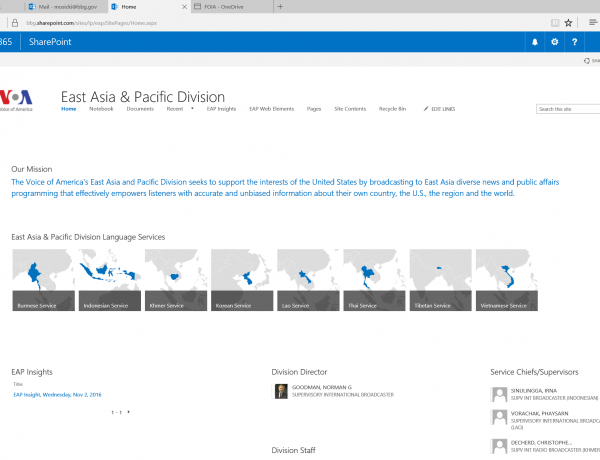The height and width of the screenshot is (460, 600).
Task: Click the Division Staff heading
Action: (x=293, y=450)
